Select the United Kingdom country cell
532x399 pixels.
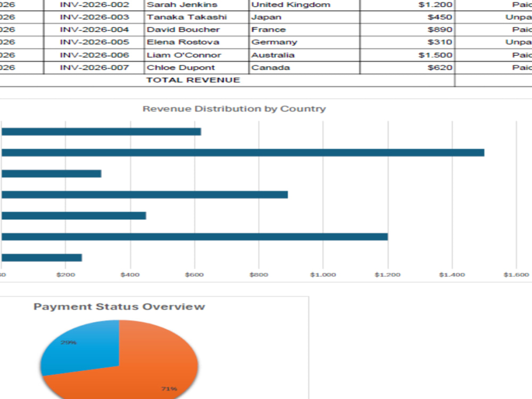(x=304, y=5)
